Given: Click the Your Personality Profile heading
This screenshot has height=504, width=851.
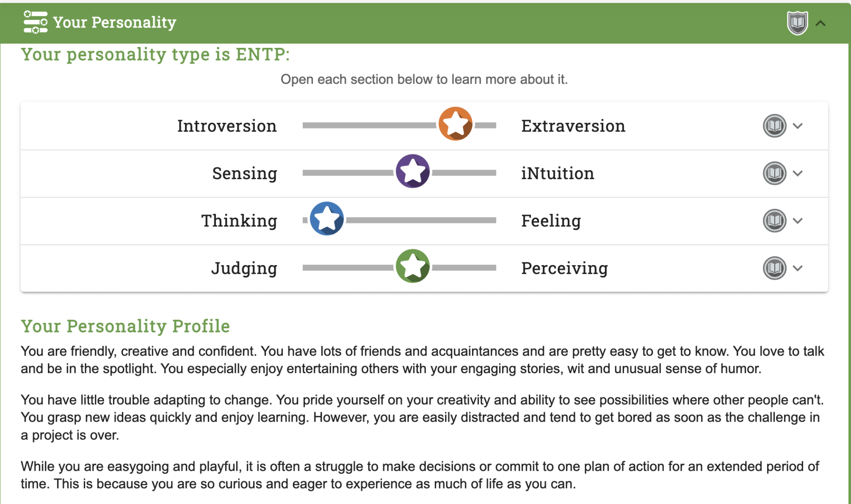Looking at the screenshot, I should click(125, 326).
